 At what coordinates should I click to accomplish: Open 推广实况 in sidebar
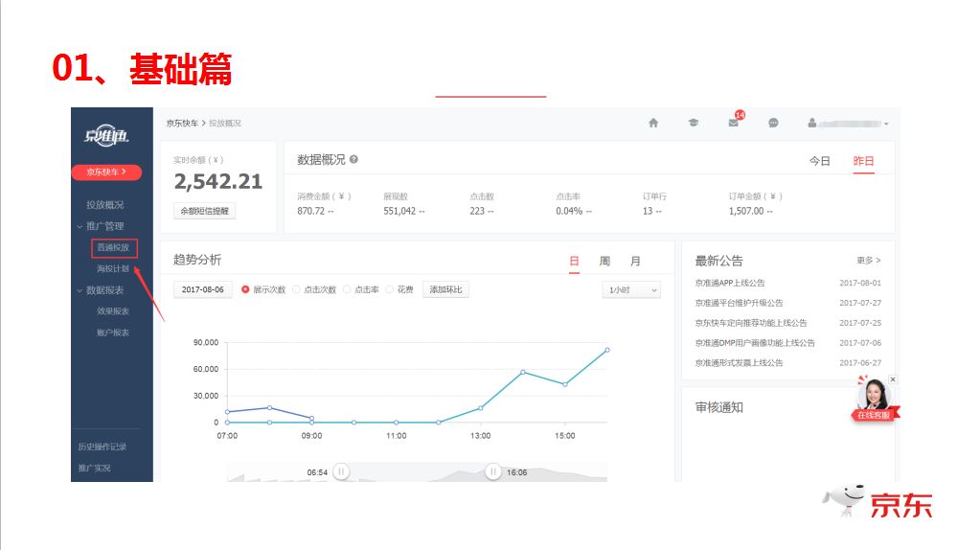[x=94, y=468]
